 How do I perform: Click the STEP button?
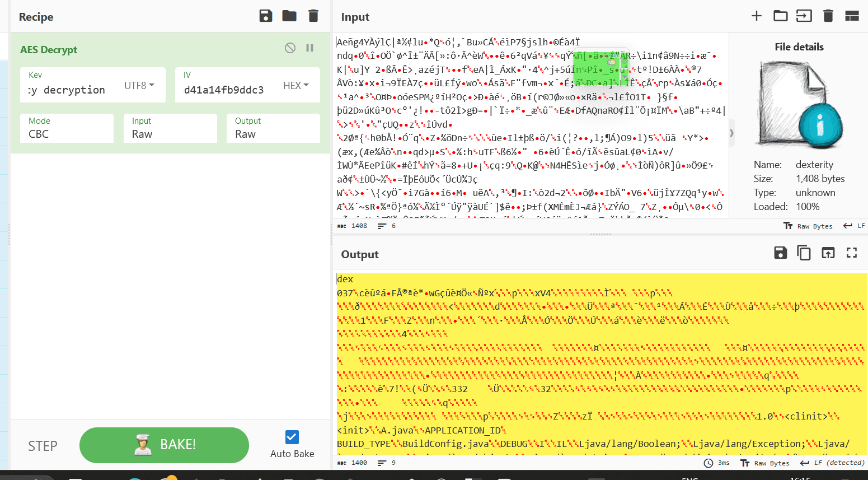pyautogui.click(x=43, y=446)
